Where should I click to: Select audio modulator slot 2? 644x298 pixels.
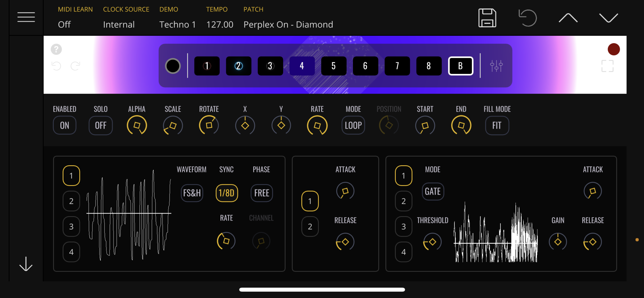[403, 201]
